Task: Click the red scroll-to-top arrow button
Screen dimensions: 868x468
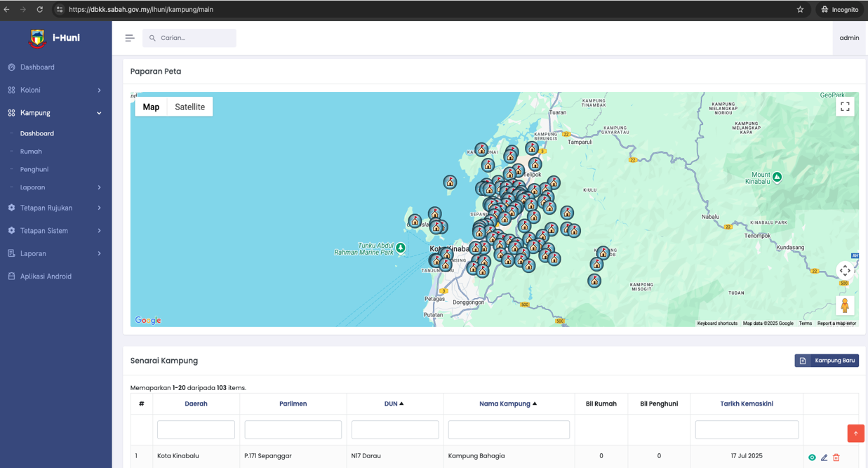Action: (x=855, y=434)
